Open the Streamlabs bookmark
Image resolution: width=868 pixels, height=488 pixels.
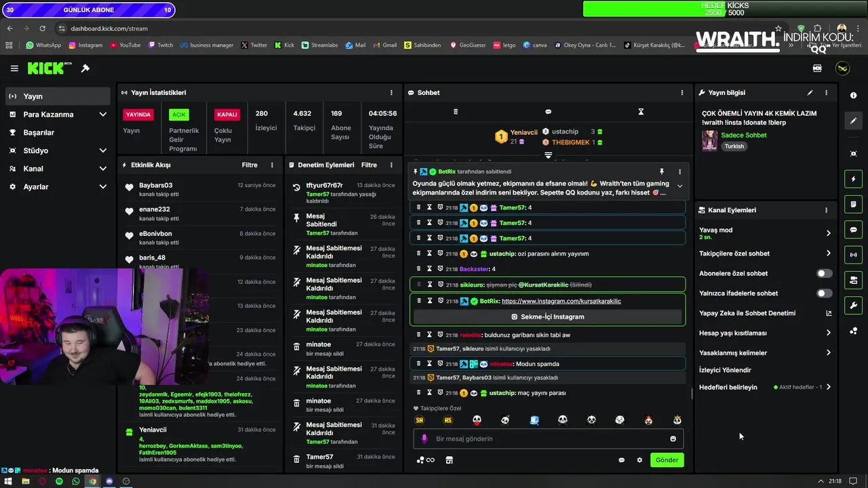click(319, 45)
